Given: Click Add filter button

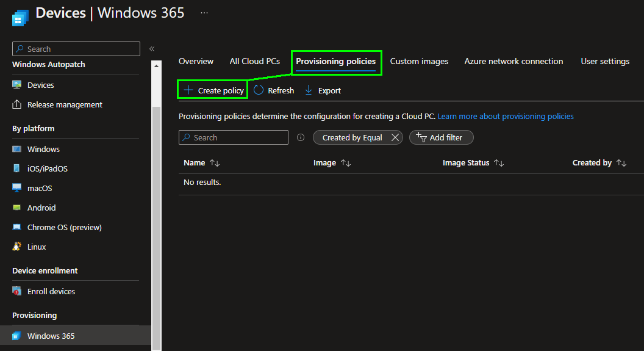Looking at the screenshot, I should 441,137.
